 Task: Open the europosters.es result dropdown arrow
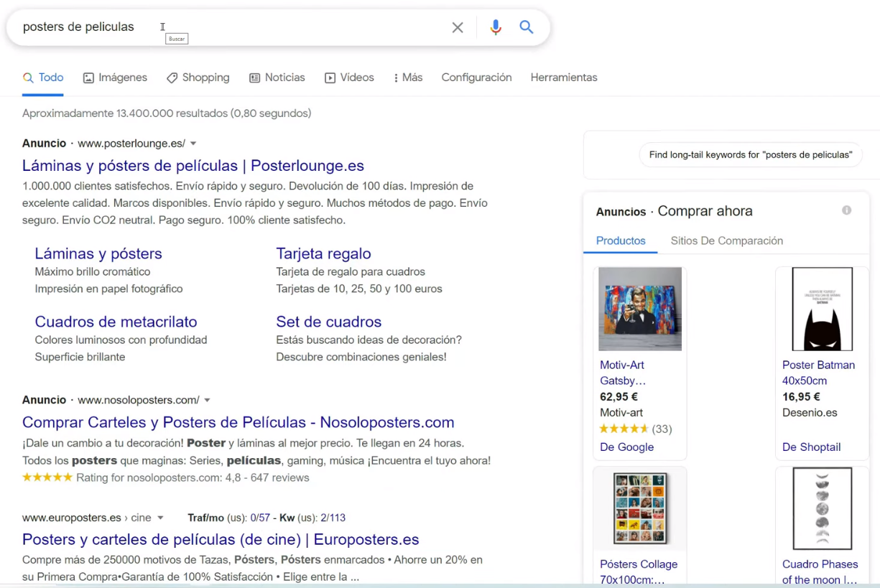[x=160, y=518]
